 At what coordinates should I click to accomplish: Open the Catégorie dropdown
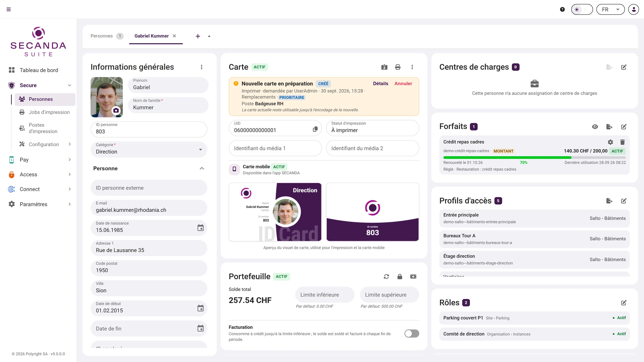click(149, 149)
